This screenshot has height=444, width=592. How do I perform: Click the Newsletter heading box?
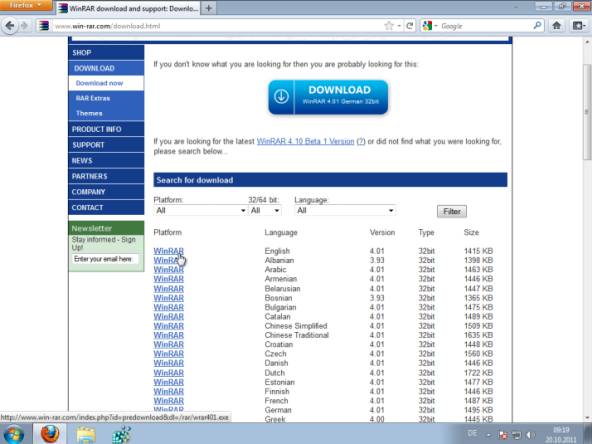(106, 228)
